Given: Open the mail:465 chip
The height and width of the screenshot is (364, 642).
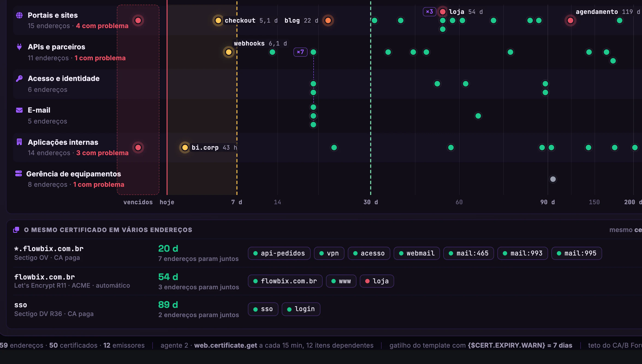Looking at the screenshot, I should (469, 253).
